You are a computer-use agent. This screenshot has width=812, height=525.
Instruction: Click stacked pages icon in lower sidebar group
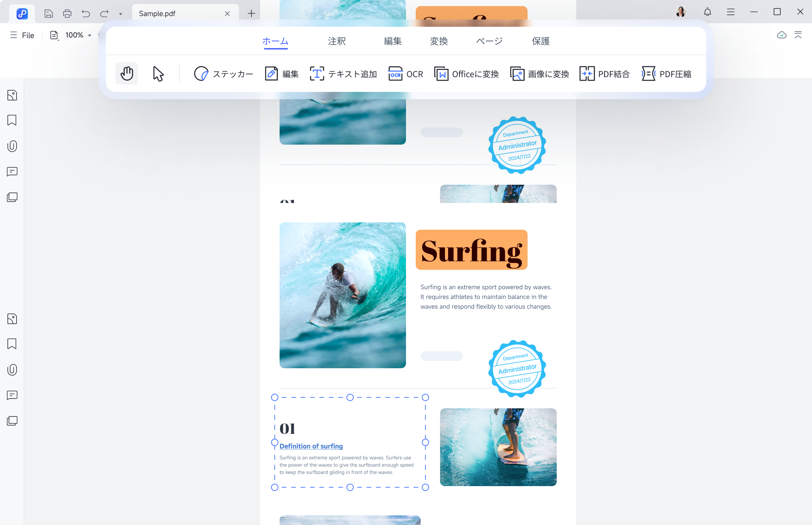pos(12,421)
